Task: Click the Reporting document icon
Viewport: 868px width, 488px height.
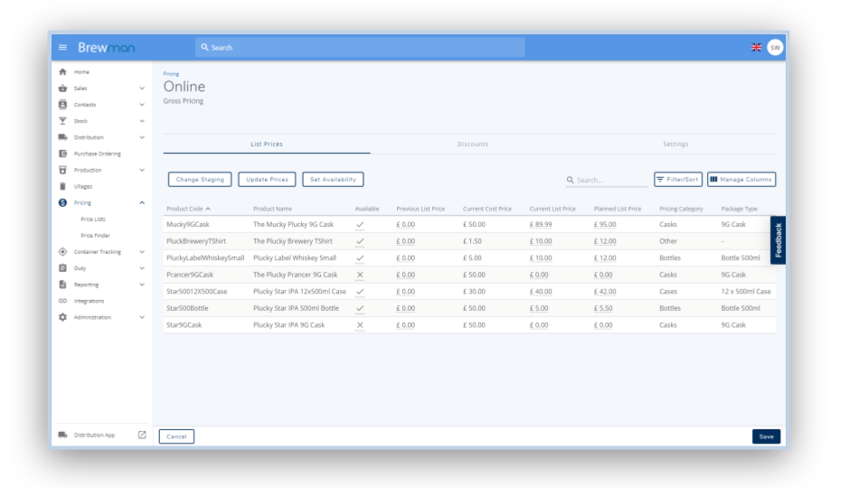Action: 62,285
